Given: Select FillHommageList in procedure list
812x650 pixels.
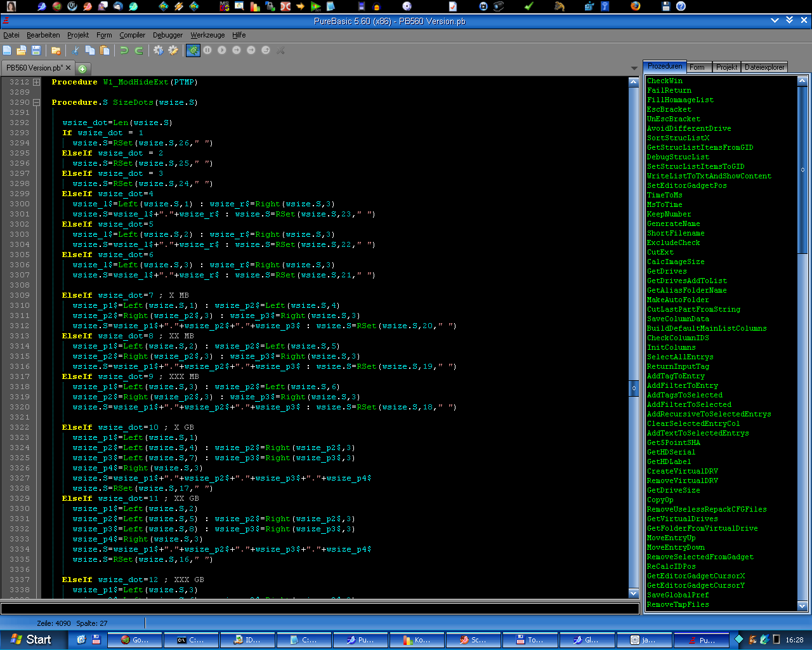Looking at the screenshot, I should click(680, 100).
